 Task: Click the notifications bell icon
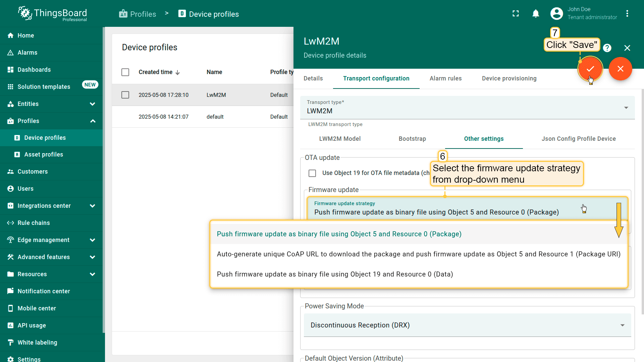536,14
